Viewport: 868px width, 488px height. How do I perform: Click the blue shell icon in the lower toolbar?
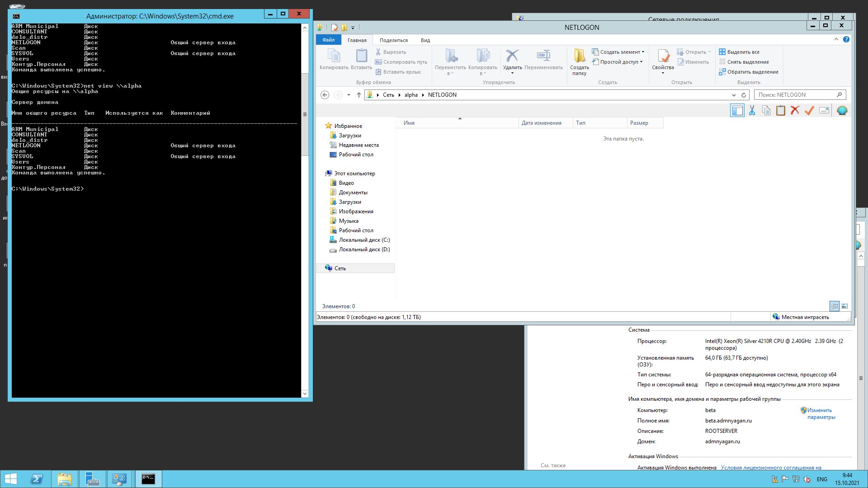coord(842,110)
